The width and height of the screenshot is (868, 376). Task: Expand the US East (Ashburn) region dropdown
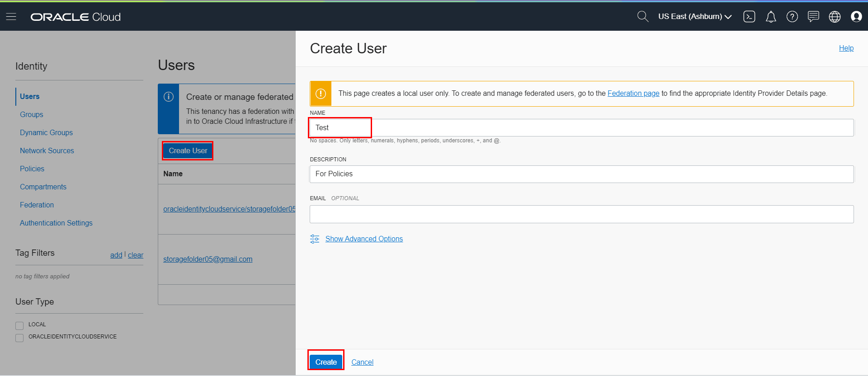695,17
